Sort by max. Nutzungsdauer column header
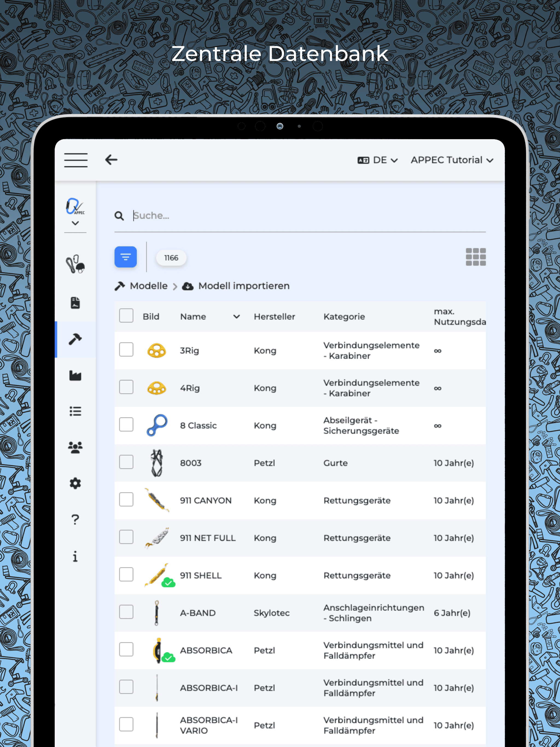The height and width of the screenshot is (747, 560). point(460,317)
